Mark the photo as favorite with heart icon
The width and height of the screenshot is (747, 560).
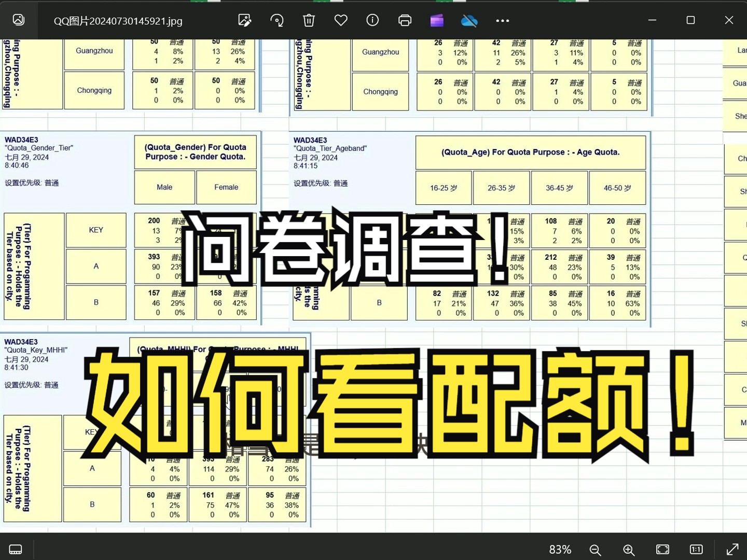click(341, 20)
